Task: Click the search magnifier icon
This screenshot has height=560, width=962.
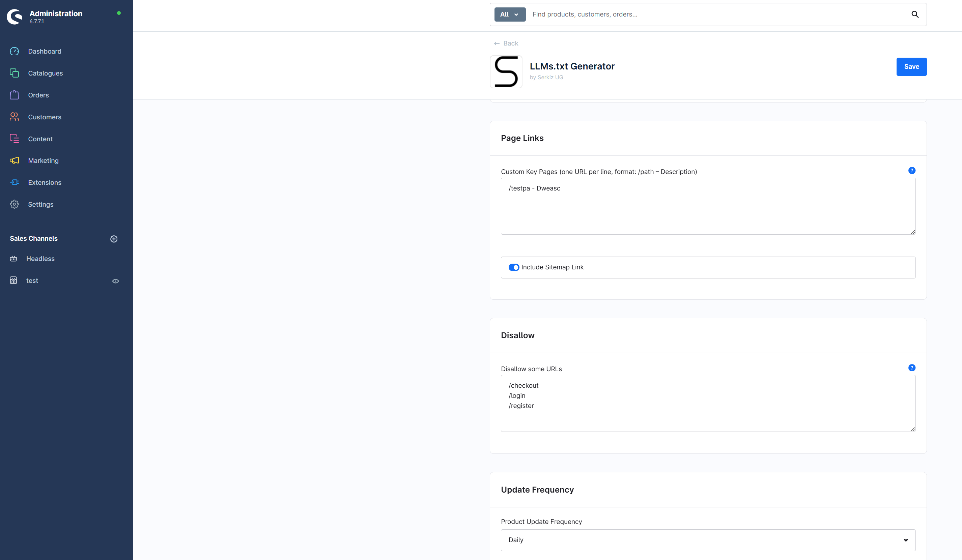Action: pos(915,14)
